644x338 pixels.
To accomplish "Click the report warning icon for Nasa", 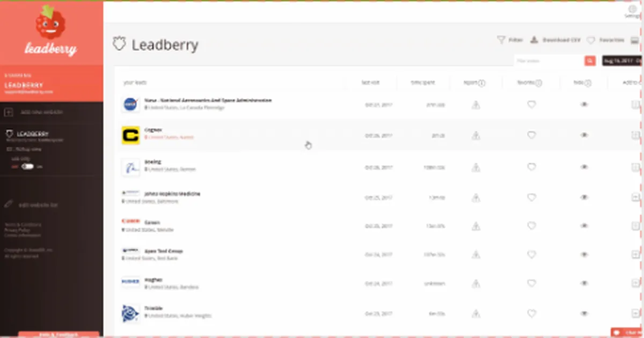I will click(475, 105).
